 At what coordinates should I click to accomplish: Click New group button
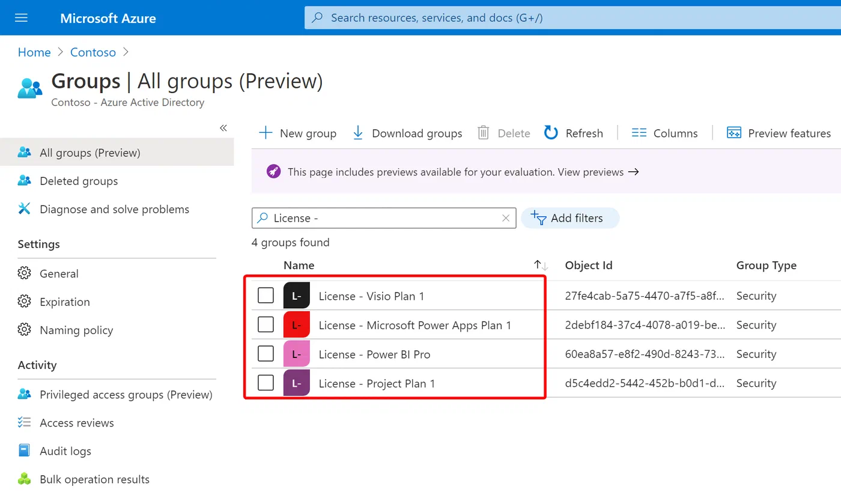pyautogui.click(x=297, y=133)
